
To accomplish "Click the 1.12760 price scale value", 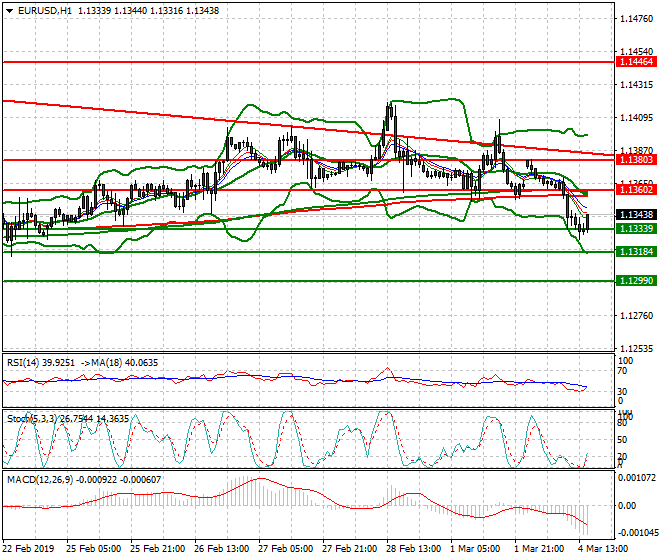I will click(x=637, y=316).
